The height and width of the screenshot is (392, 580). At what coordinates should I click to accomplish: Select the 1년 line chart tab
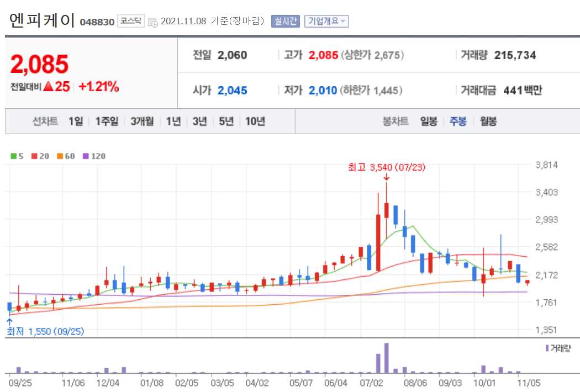[173, 121]
